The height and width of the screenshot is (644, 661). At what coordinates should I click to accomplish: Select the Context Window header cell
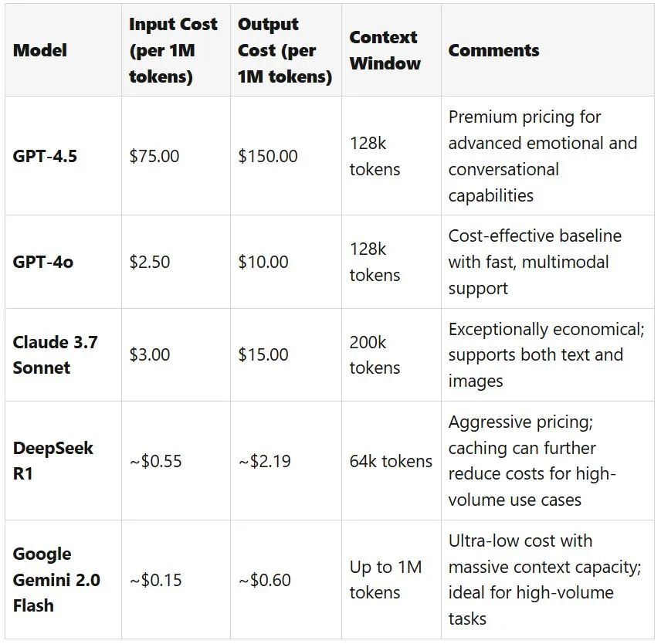point(385,50)
